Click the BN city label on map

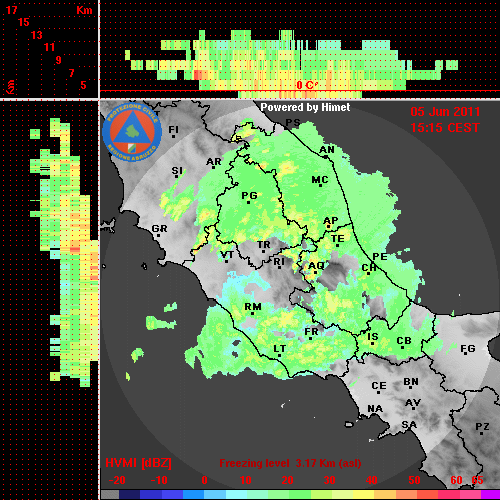411,382
